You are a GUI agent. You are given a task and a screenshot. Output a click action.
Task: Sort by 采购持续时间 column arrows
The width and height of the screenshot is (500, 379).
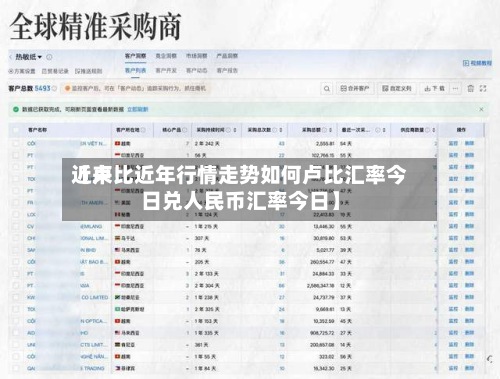(235, 130)
